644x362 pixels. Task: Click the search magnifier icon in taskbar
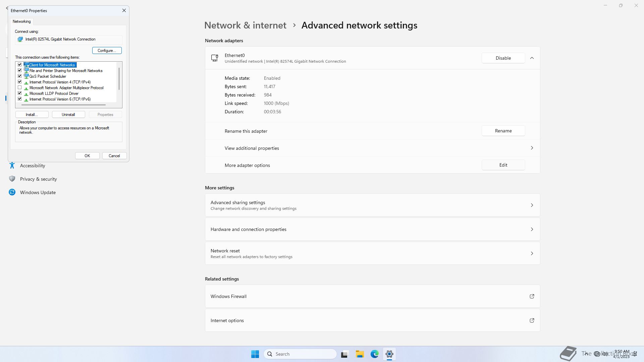click(x=270, y=354)
